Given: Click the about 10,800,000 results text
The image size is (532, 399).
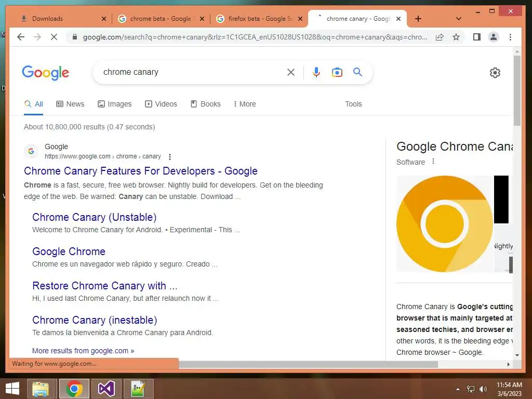Looking at the screenshot, I should (x=89, y=127).
